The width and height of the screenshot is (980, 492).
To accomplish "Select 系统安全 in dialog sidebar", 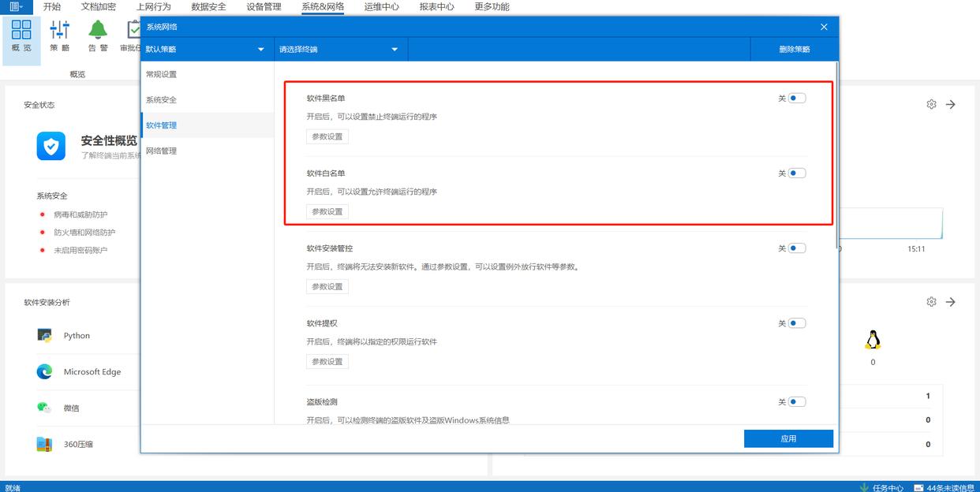I will (208, 100).
